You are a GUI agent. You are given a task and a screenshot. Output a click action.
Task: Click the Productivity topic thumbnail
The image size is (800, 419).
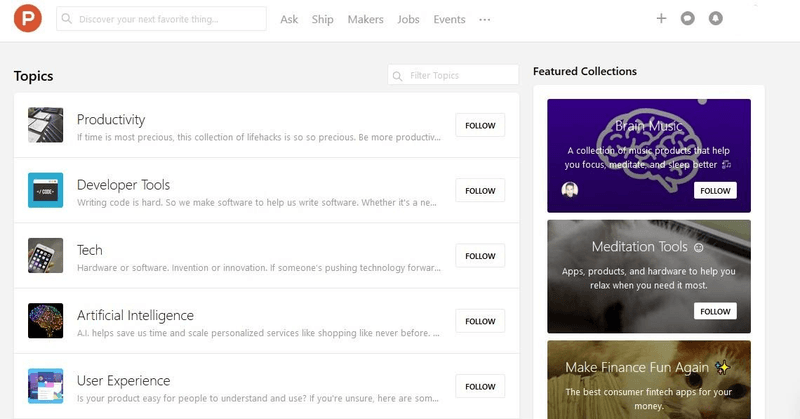point(46,125)
